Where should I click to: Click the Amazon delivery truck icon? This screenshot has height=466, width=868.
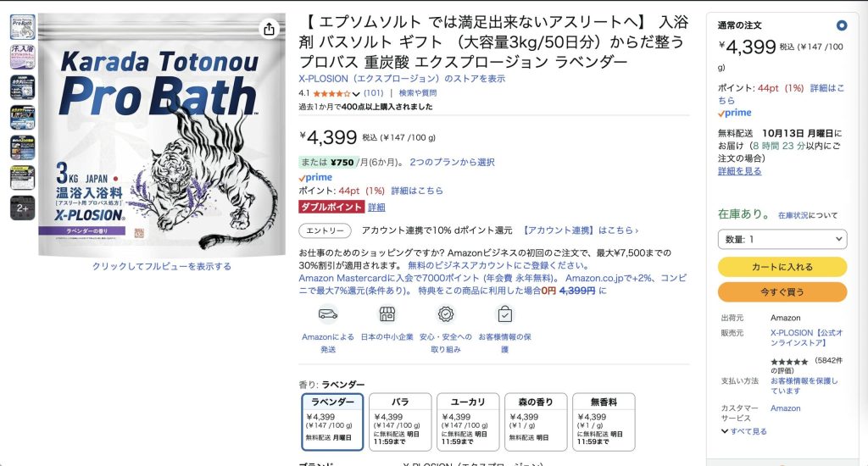tap(328, 314)
